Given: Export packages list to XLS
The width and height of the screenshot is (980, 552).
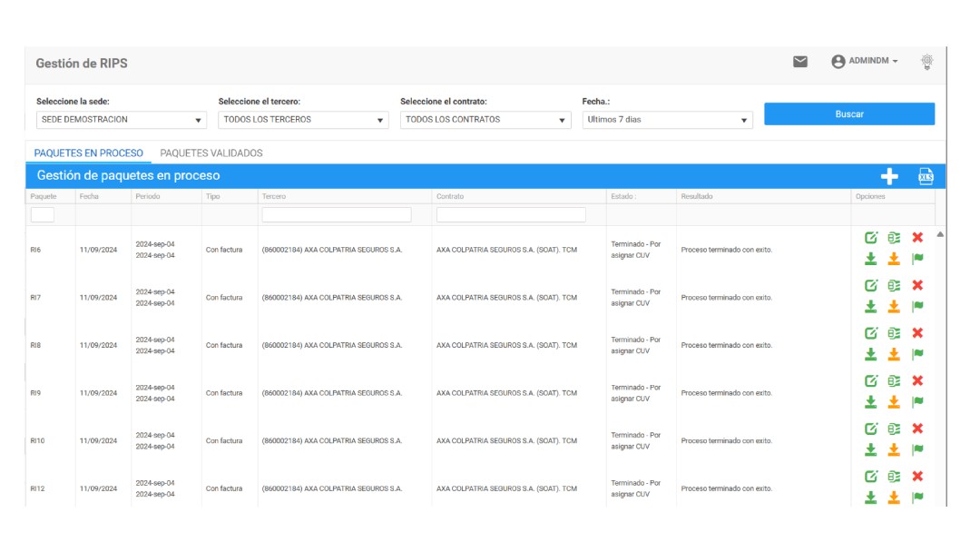Looking at the screenshot, I should tap(926, 176).
